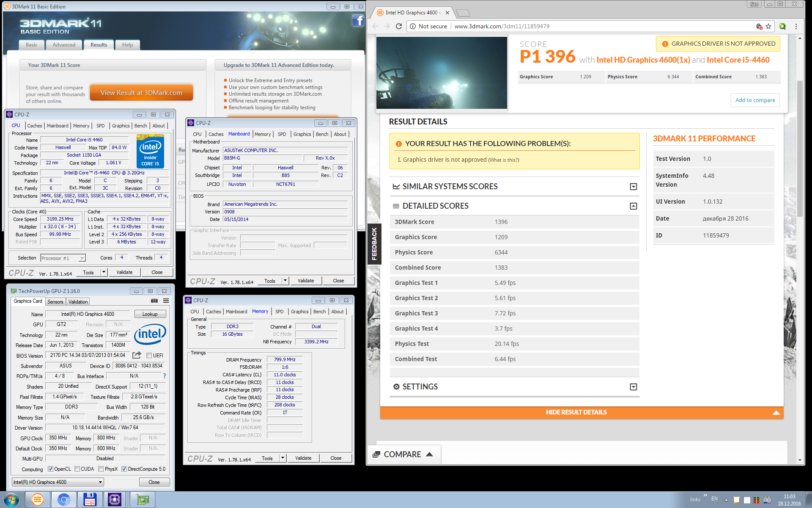
Task: Click Hide Result Details orange bar
Action: click(x=582, y=412)
